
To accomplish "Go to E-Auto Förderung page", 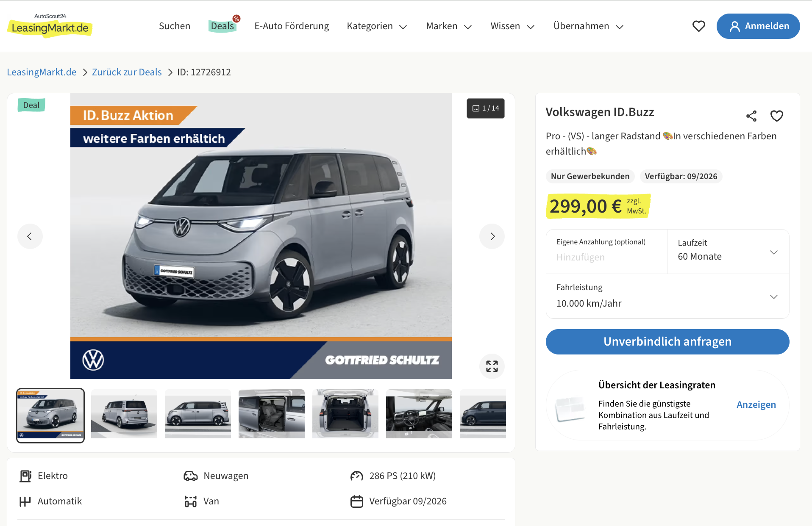I will tap(292, 26).
